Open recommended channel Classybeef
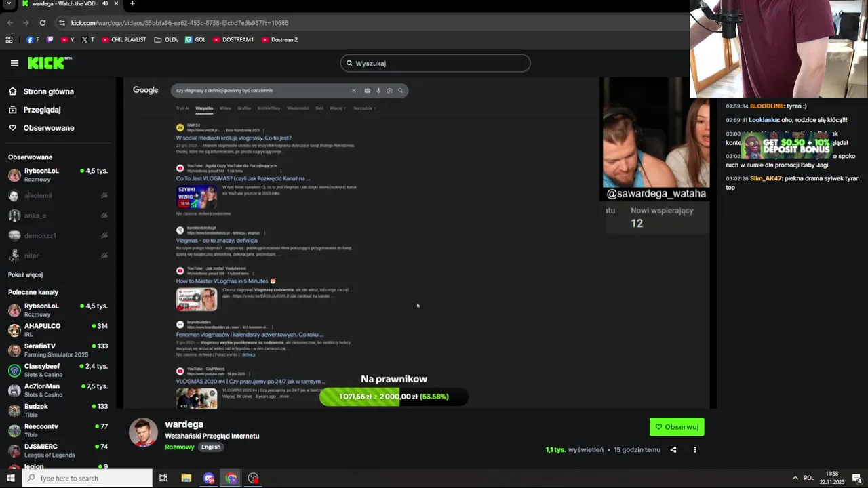Viewport: 868px width, 488px height. coord(58,370)
